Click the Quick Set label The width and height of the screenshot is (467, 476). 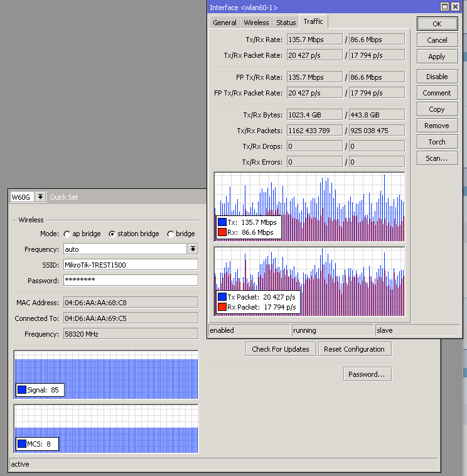pos(64,197)
